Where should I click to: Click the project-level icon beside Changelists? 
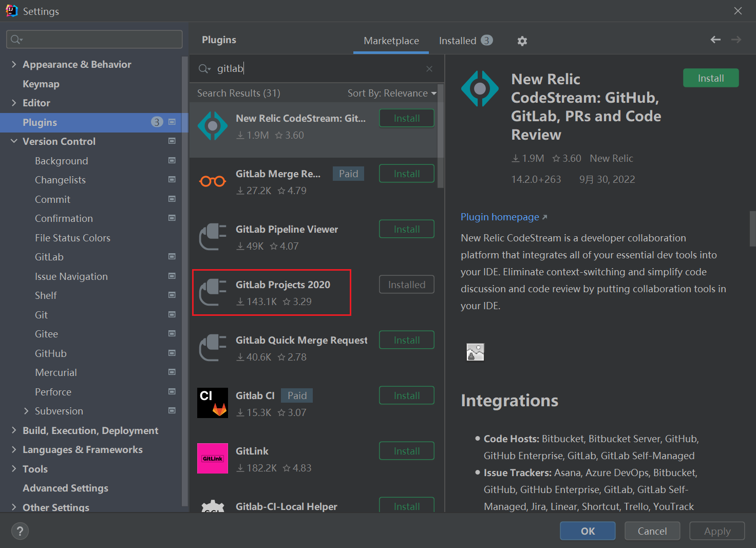[172, 179]
